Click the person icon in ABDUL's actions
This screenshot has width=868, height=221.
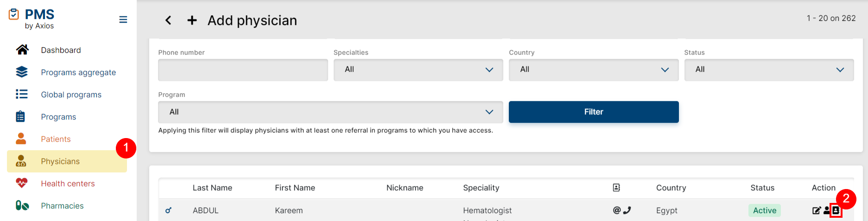[x=826, y=211]
